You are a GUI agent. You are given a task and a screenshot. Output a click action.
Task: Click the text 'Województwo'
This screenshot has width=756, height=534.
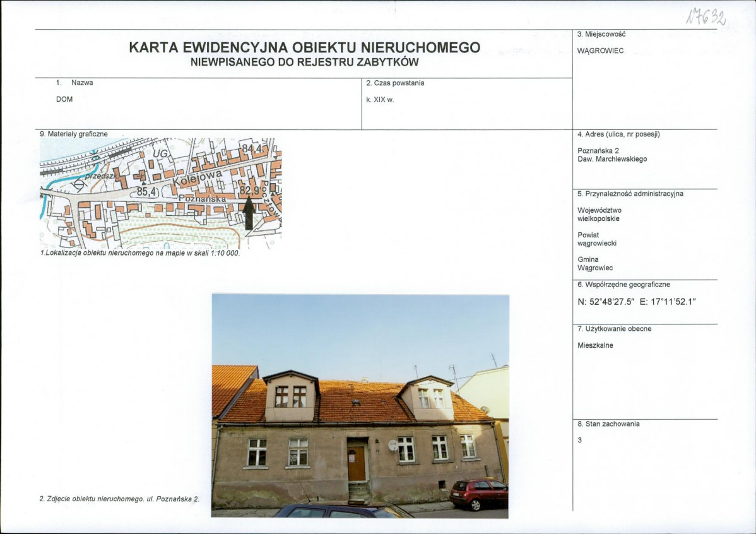(599, 210)
